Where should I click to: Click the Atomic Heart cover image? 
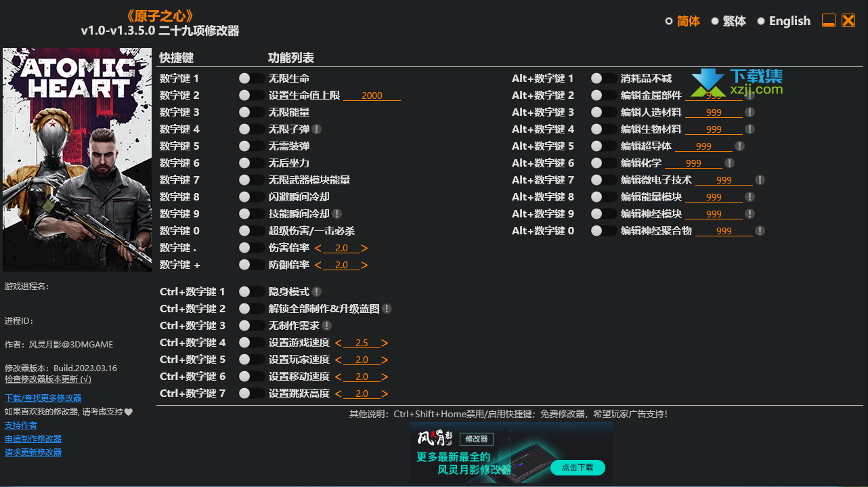coord(77,160)
